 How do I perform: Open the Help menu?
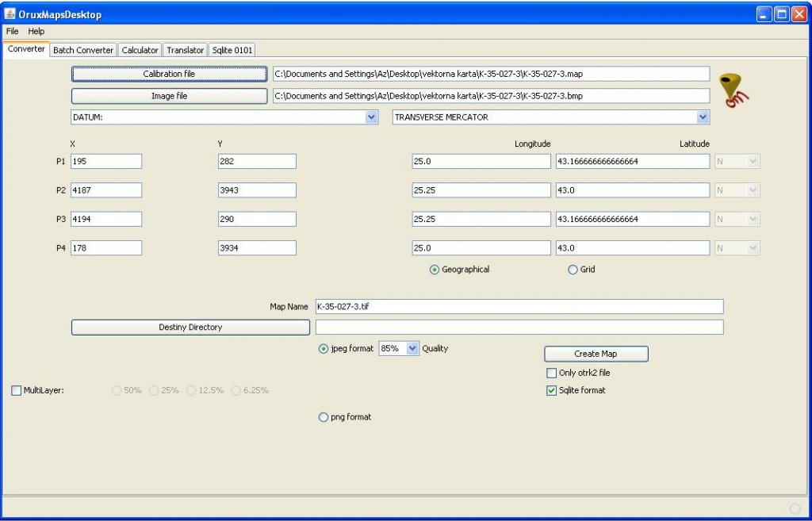(x=36, y=31)
